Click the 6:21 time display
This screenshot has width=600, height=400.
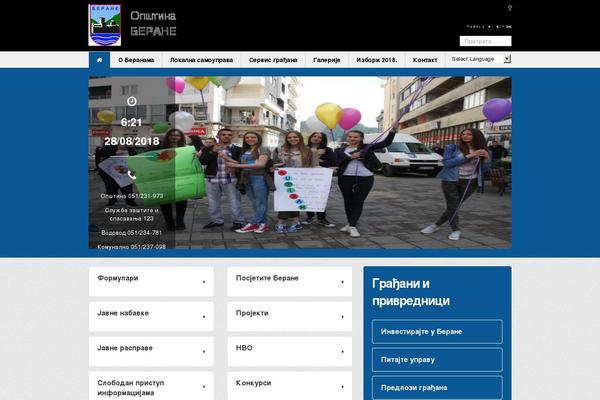pyautogui.click(x=131, y=122)
